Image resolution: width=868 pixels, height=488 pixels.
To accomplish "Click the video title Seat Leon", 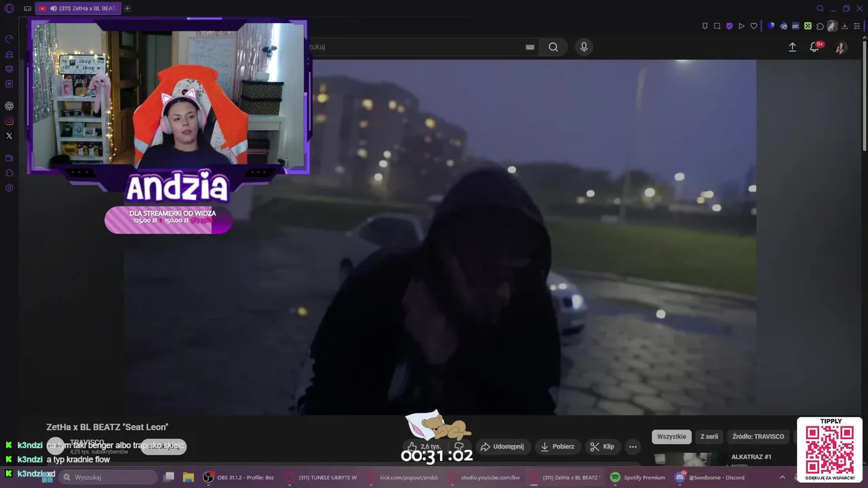I will 107,427.
